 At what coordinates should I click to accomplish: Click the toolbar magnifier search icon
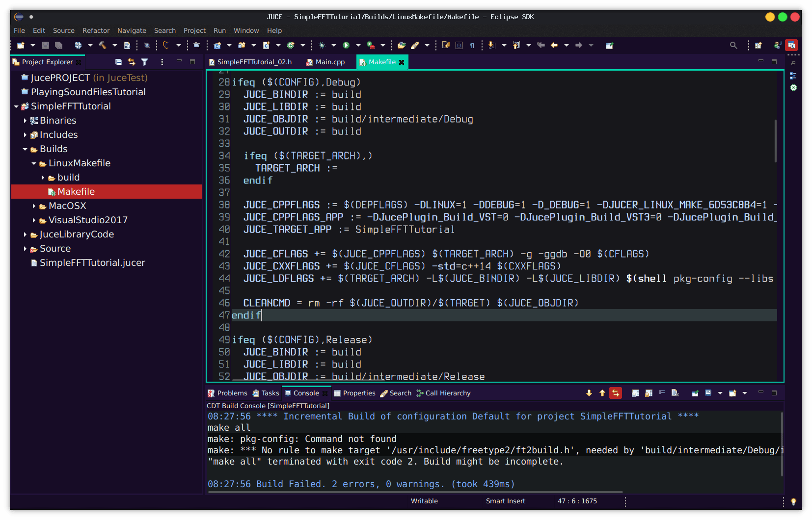733,45
